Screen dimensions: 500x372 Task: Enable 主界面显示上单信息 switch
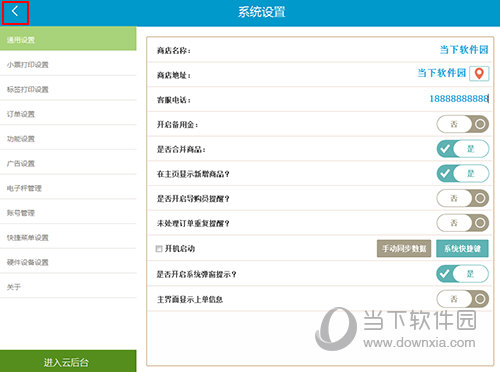(x=463, y=299)
